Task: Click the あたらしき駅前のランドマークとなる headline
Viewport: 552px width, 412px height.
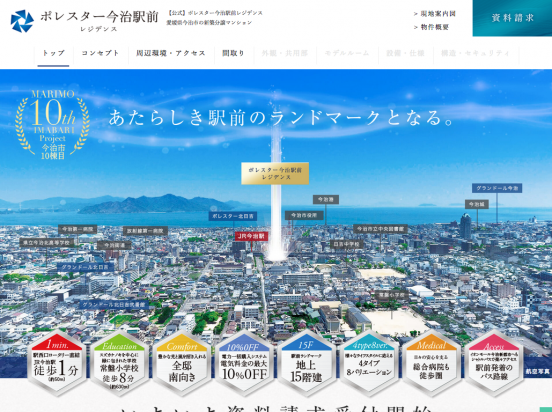Action: 281,117
